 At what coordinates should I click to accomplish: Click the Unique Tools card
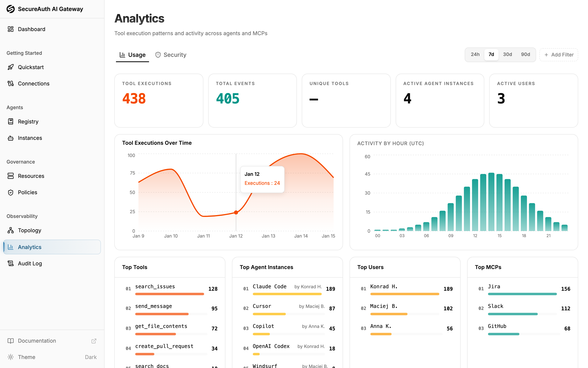(x=346, y=101)
